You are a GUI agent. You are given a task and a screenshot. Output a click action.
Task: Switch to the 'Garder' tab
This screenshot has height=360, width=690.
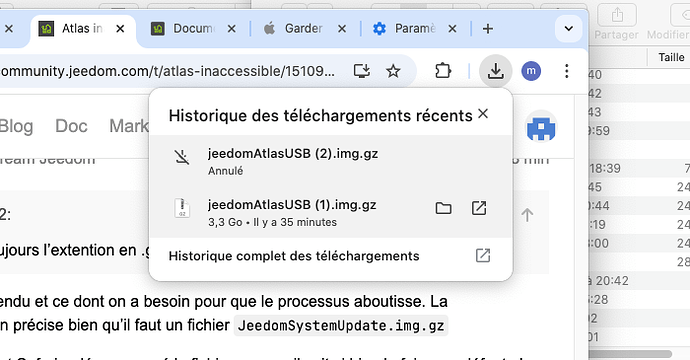(303, 29)
